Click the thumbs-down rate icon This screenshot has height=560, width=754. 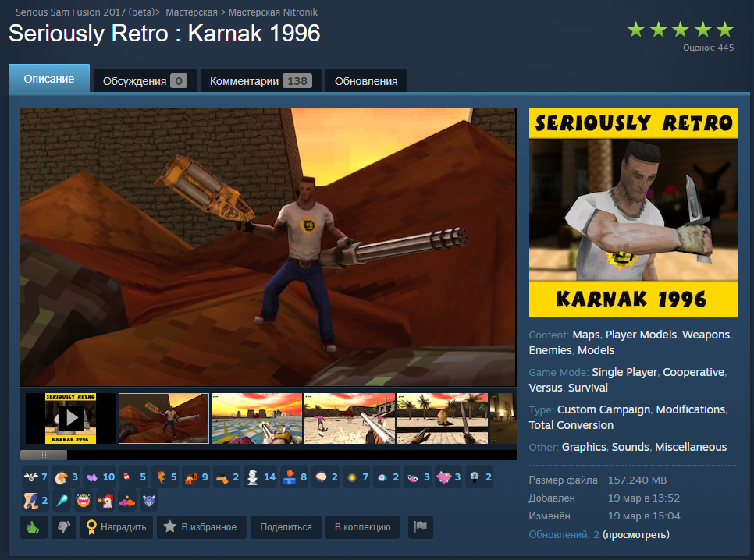click(64, 527)
